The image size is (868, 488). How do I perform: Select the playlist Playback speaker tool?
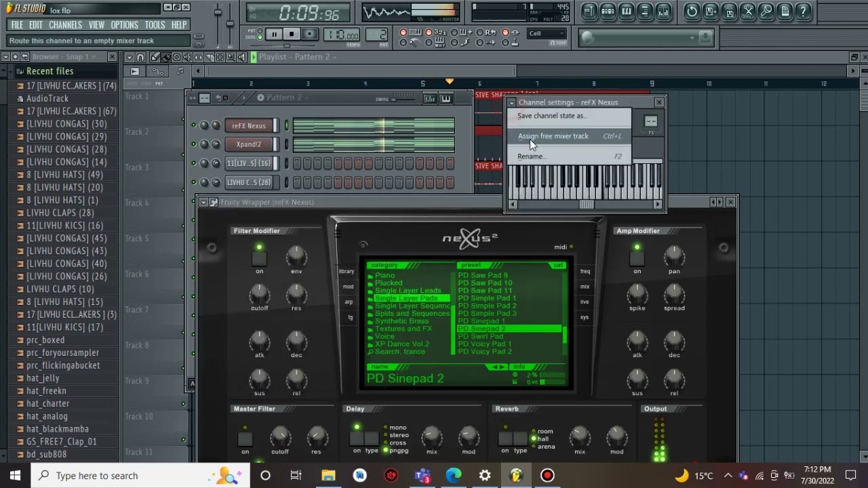(242, 57)
